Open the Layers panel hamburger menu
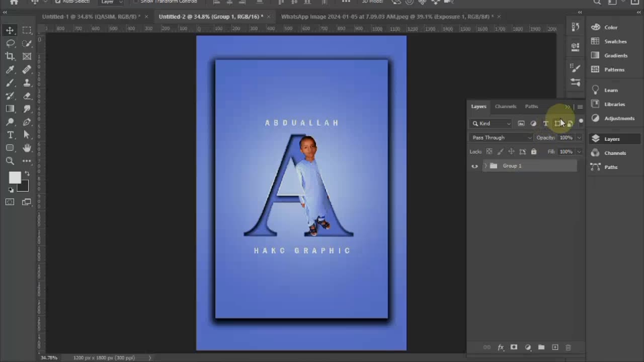The image size is (644, 362). click(580, 107)
